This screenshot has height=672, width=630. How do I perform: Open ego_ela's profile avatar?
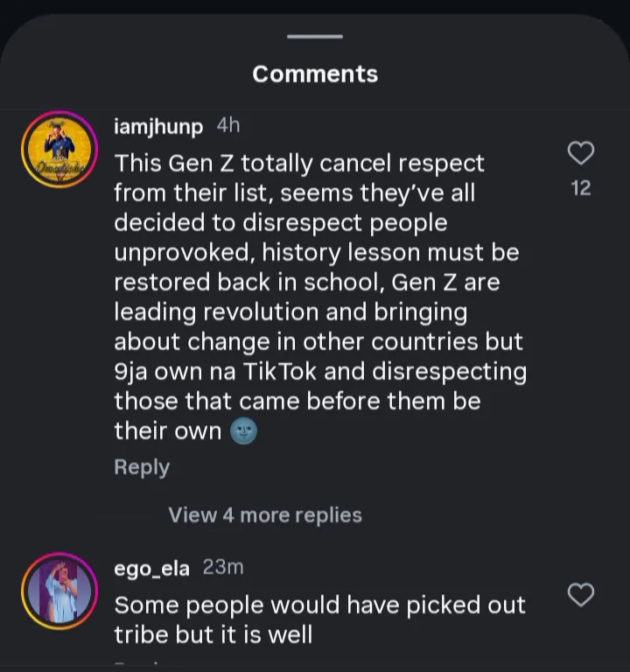59,591
